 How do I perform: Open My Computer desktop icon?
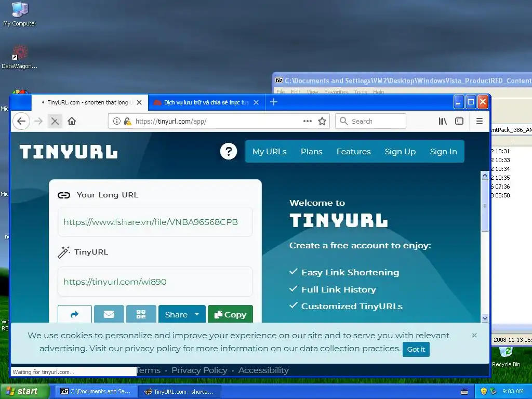[x=20, y=14]
